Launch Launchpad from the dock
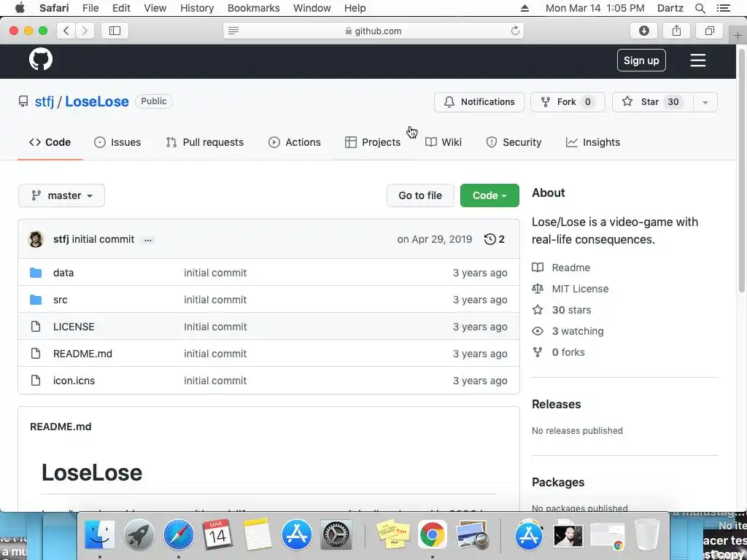Screen dimensions: 747x560 139,534
